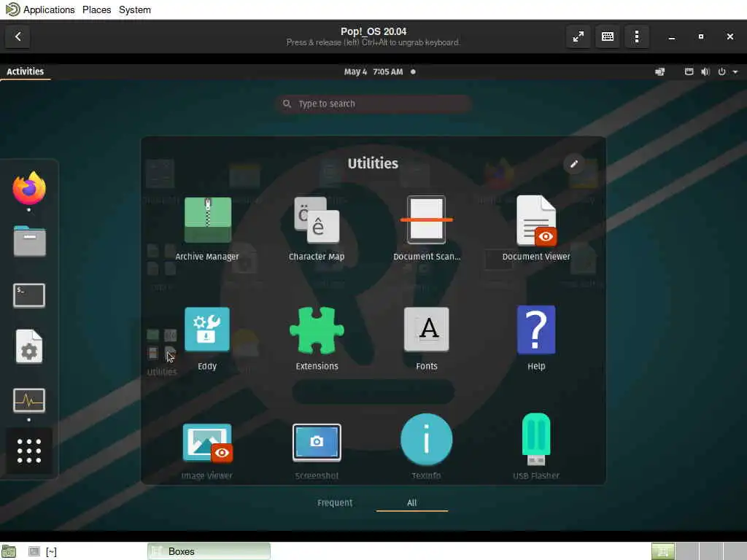Viewport: 747px width, 560px height.
Task: Open Archive Manager from Utilities
Action: 207,228
